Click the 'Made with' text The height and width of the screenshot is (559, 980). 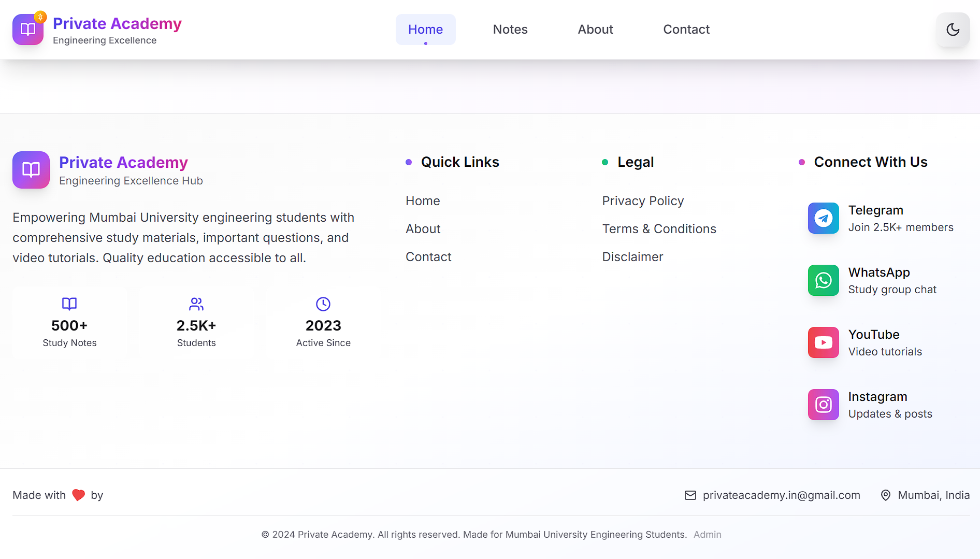pyautogui.click(x=39, y=495)
